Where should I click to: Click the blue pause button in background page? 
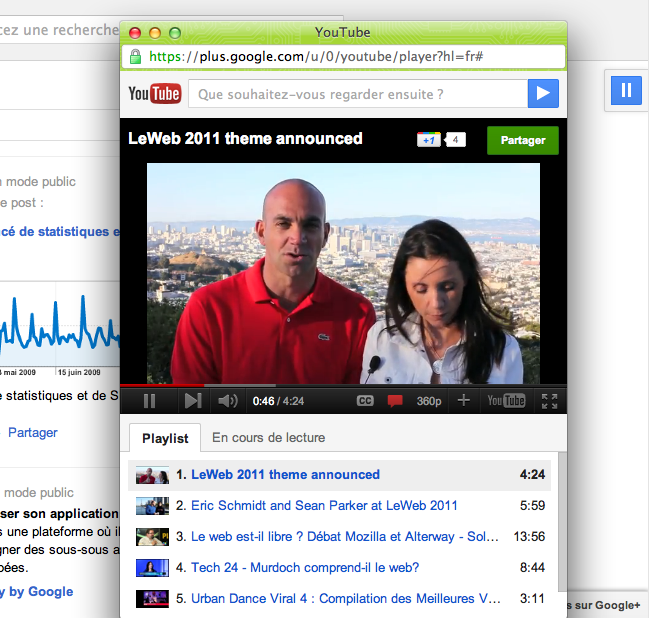pos(626,90)
